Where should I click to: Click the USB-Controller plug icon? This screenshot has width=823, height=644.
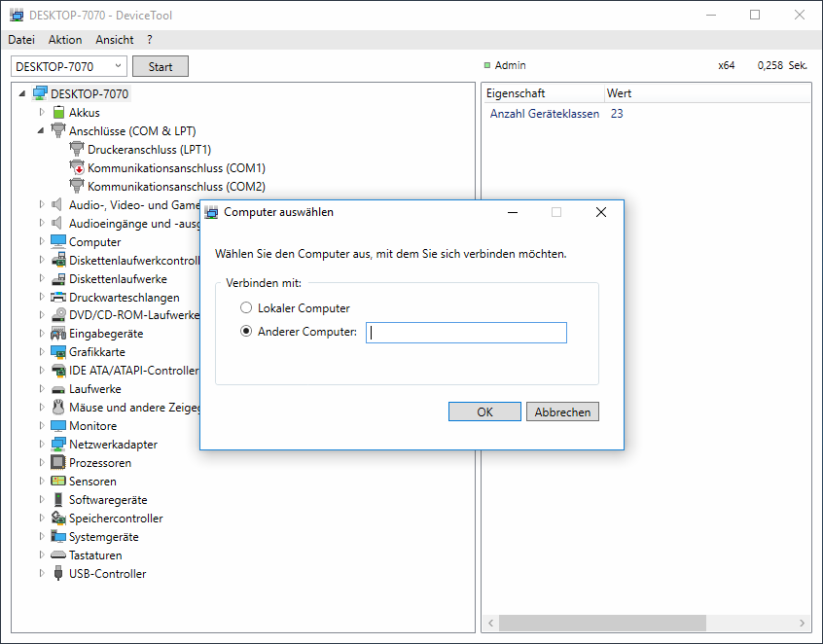pyautogui.click(x=58, y=574)
